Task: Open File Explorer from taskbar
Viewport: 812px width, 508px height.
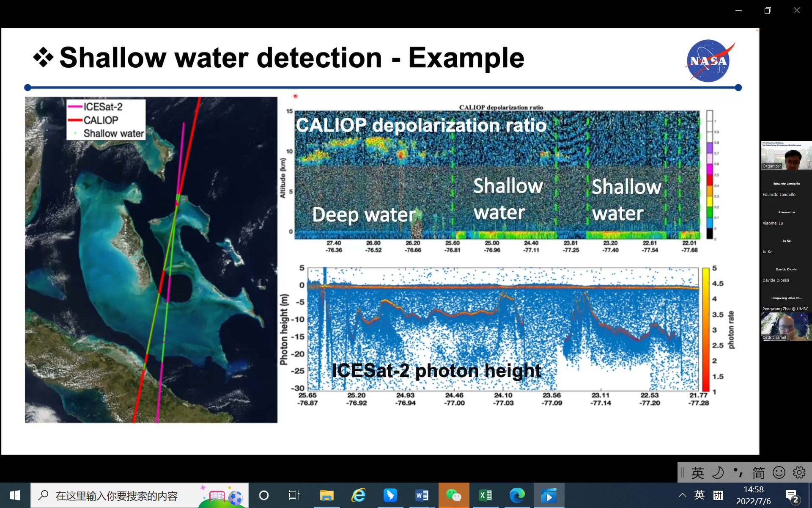Action: (x=326, y=495)
